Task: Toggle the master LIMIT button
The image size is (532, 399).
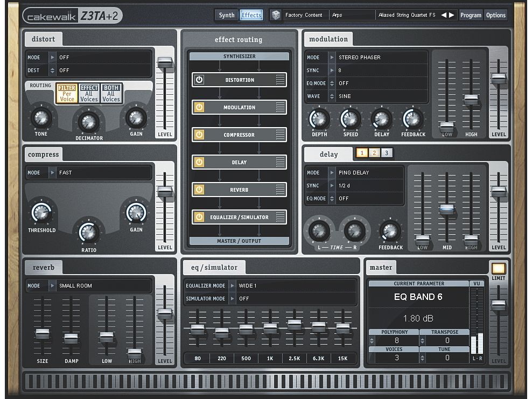Action: coord(499,268)
